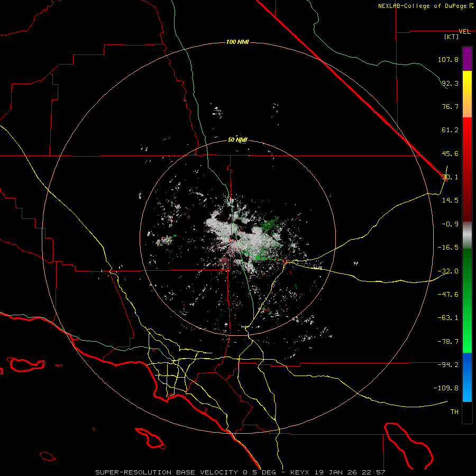Click the 107.8 value on velocity scale
This screenshot has height=476, width=476.
coord(448,59)
